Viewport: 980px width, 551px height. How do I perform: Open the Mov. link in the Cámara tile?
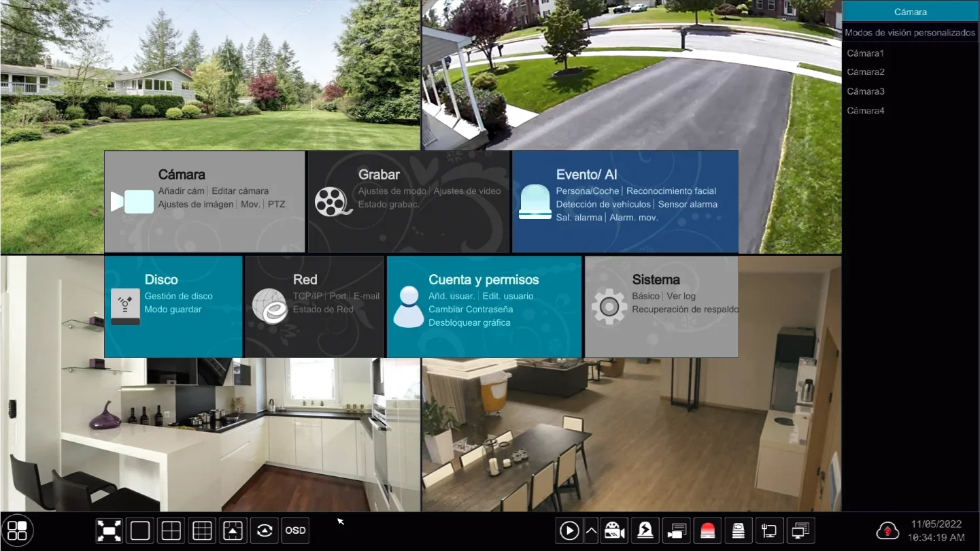tap(250, 204)
